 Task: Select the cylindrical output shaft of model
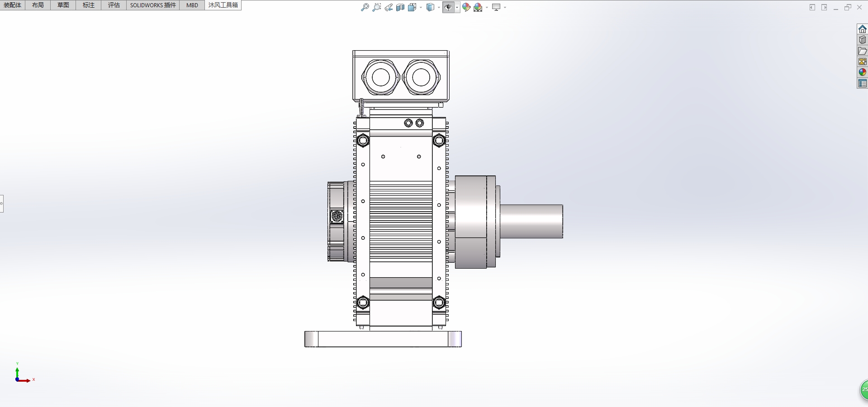click(x=531, y=221)
